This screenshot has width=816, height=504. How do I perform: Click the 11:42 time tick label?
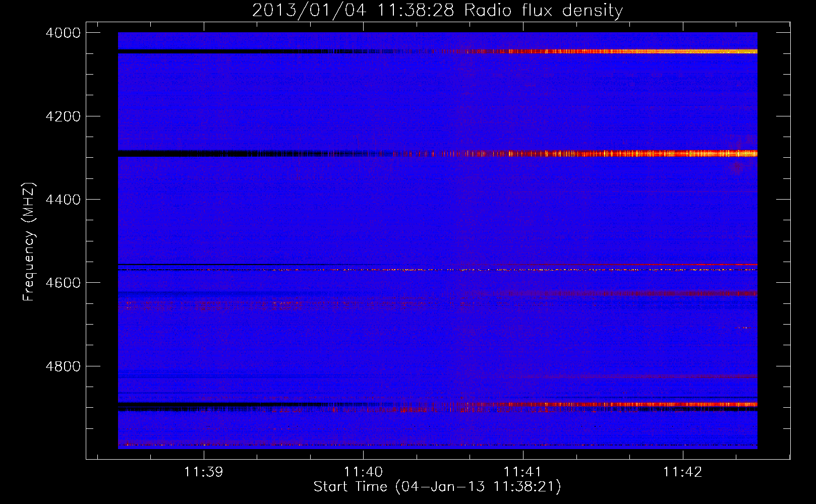point(682,472)
